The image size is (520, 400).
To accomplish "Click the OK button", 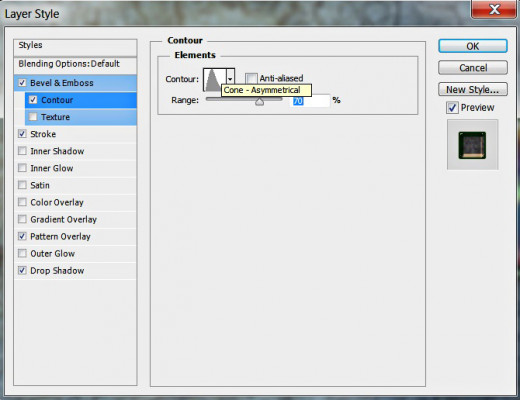I will pos(473,46).
